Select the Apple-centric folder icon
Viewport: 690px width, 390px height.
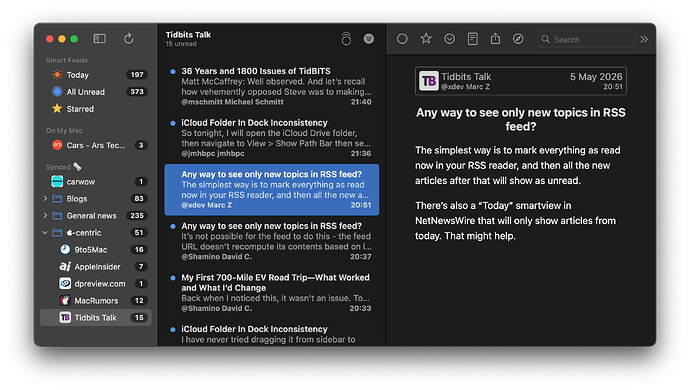(57, 232)
